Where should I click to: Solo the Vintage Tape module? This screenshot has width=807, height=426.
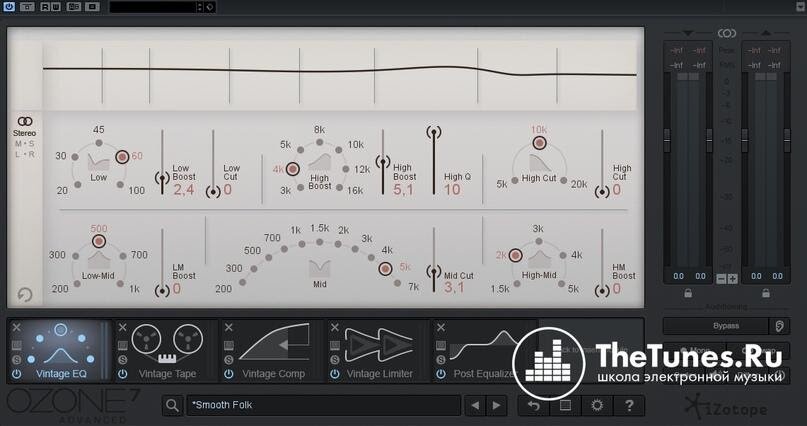point(122,360)
